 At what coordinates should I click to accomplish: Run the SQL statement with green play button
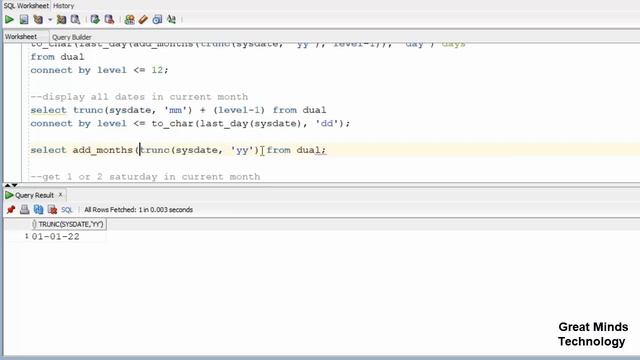click(9, 19)
